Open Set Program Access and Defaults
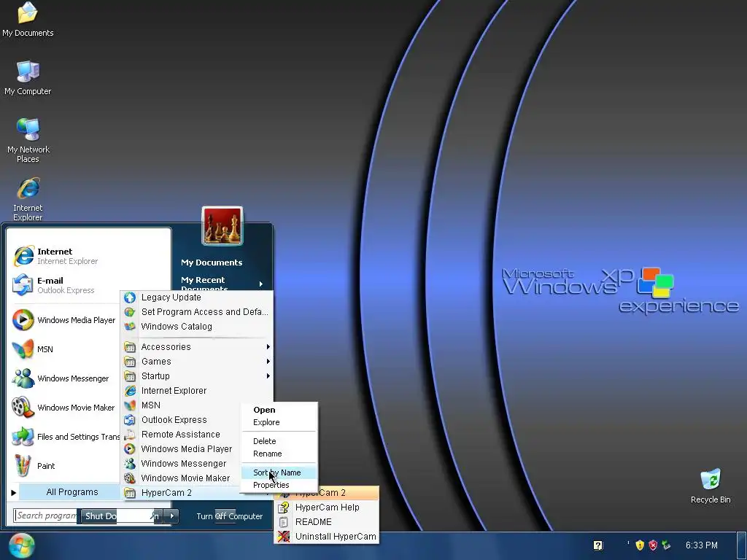The width and height of the screenshot is (747, 560). pyautogui.click(x=197, y=312)
